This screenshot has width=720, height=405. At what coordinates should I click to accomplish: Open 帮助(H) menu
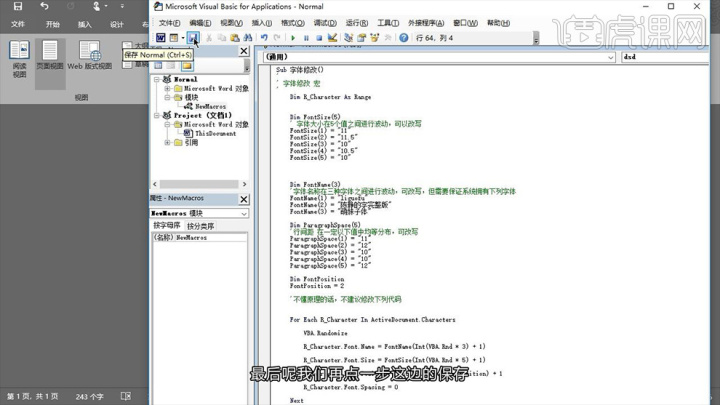[x=498, y=23]
